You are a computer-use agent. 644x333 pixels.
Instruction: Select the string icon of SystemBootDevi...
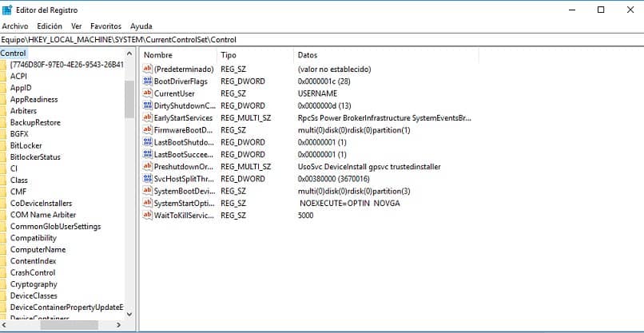coord(148,191)
